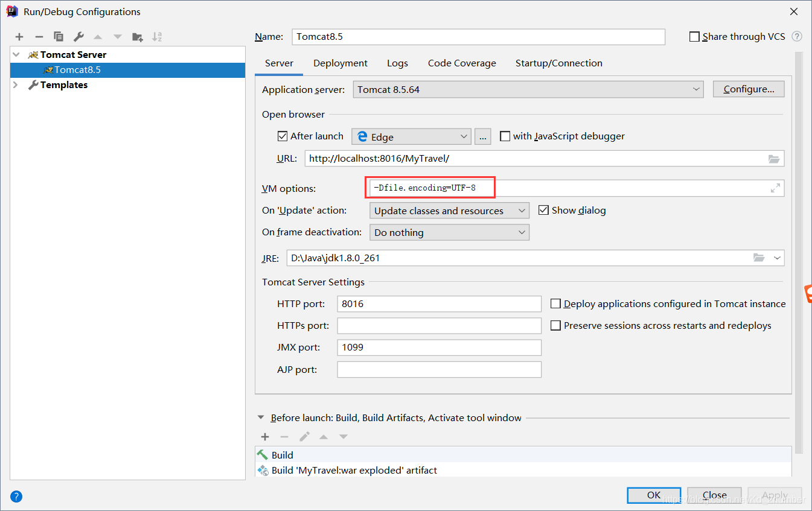Switch to Code Coverage tab
This screenshot has height=511, width=812.
point(462,63)
